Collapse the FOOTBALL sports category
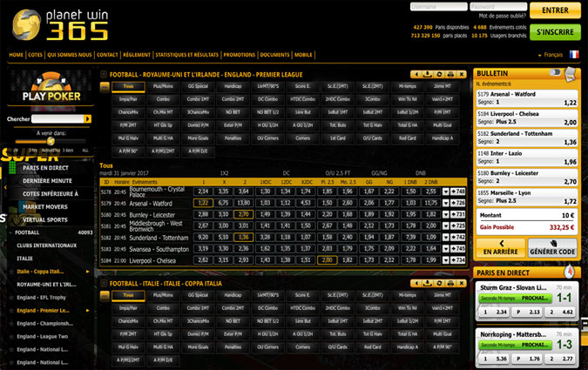This screenshot has width=588, height=370. (x=27, y=232)
